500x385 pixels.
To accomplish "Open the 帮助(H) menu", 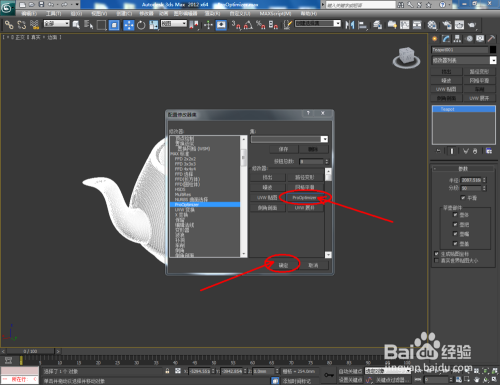I will tap(309, 14).
